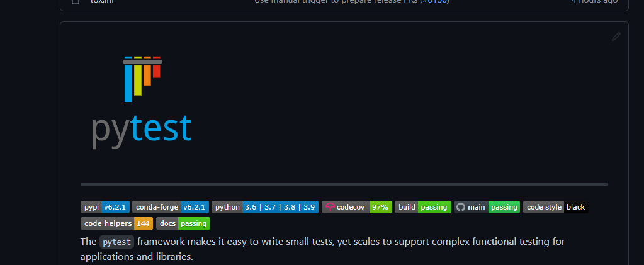The width and height of the screenshot is (644, 265).
Task: Open the codecov 97% badge
Action: (x=357, y=207)
